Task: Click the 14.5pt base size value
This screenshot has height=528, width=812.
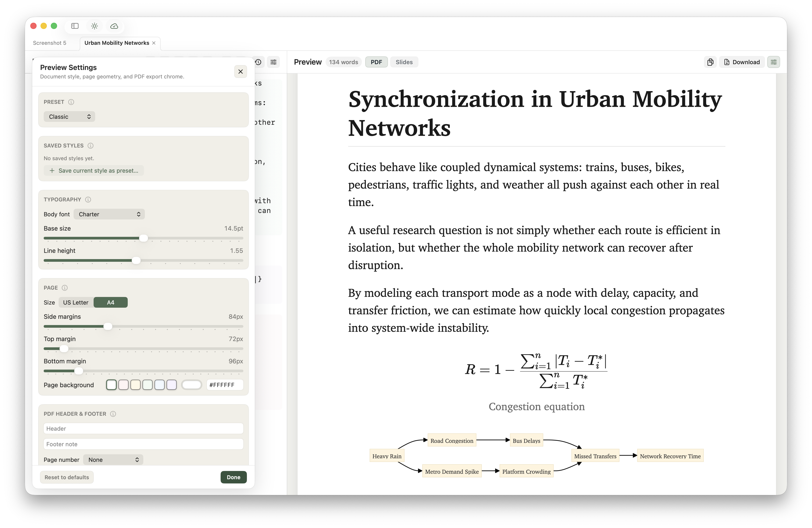Action: point(234,229)
